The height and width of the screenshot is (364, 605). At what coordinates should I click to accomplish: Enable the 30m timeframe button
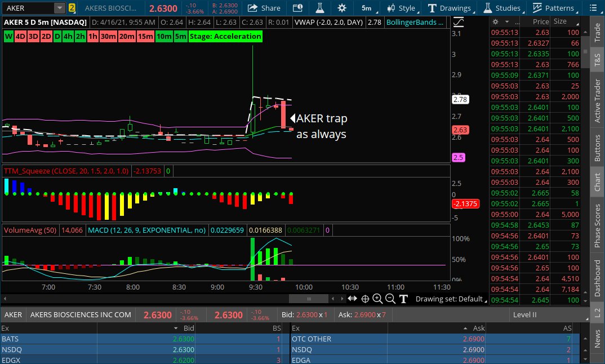108,35
